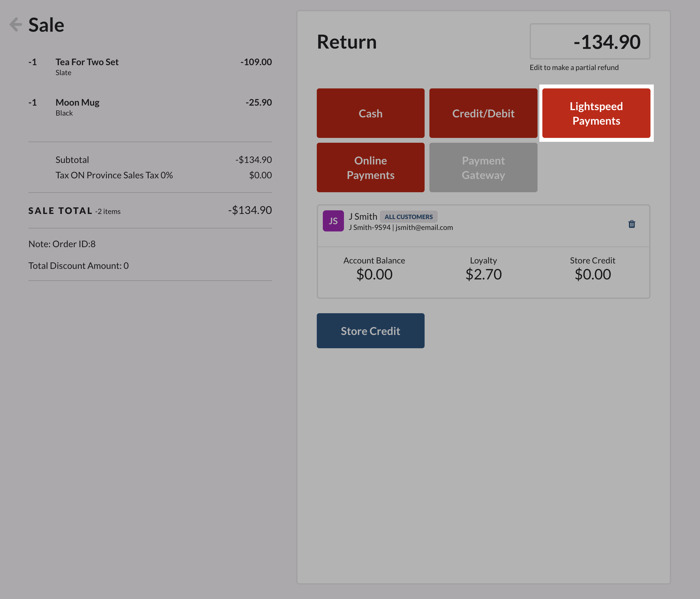Viewport: 700px width, 599px height.
Task: Click the Store Credit balance of $0.00
Action: 593,274
